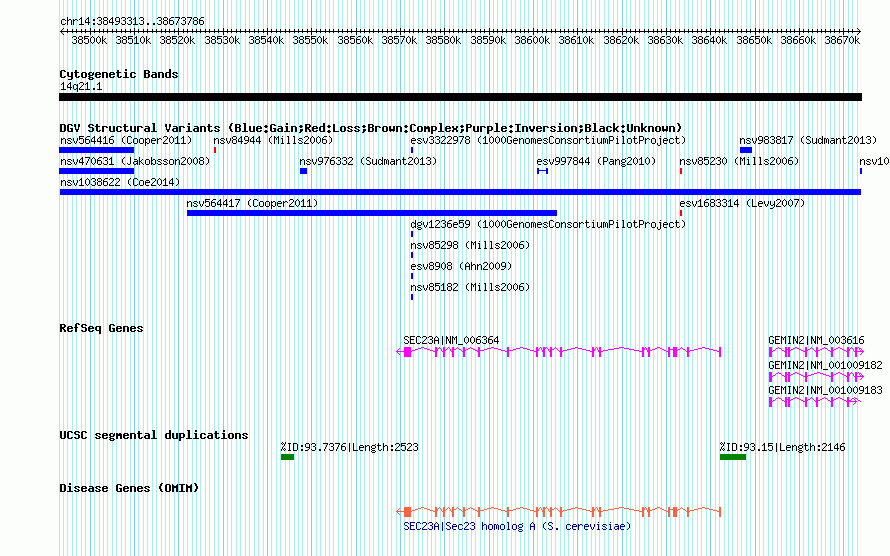Image resolution: width=890 pixels, height=556 pixels.
Task: Click GEMIN2|NM_001009183 transcript label
Action: (x=825, y=390)
